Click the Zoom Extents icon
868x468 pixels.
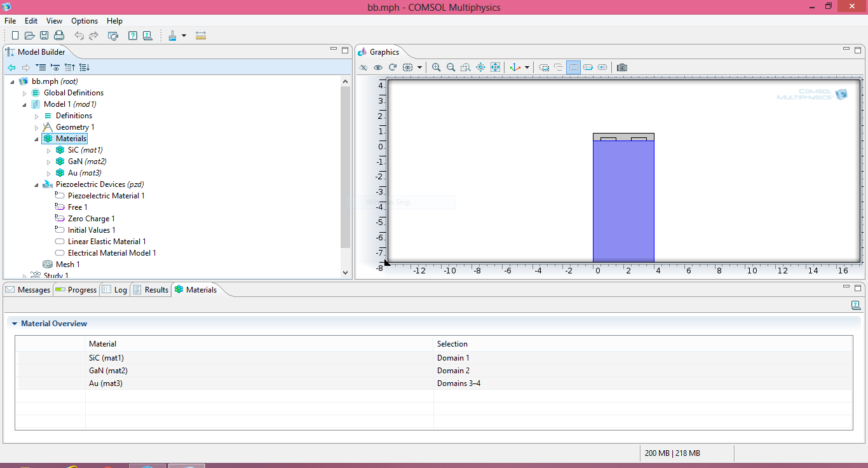click(x=496, y=67)
